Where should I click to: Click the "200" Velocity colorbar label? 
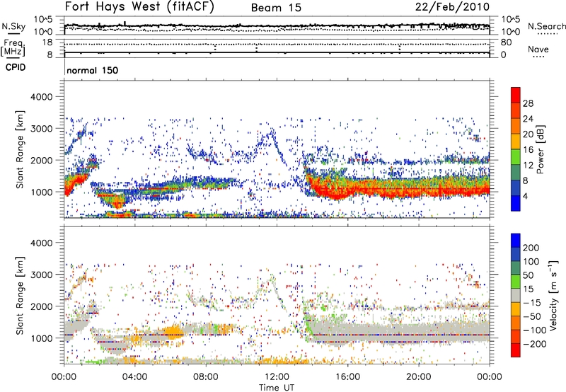click(x=531, y=248)
